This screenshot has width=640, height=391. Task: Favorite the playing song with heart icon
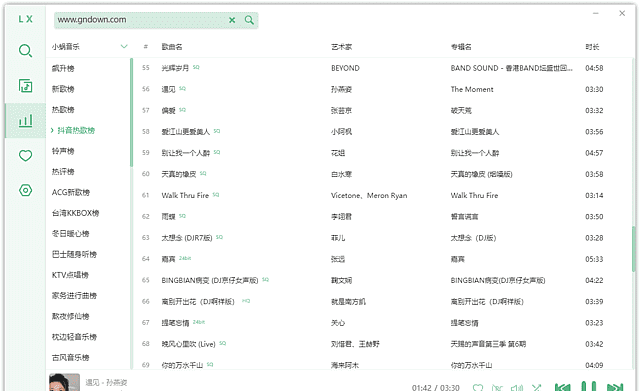coord(478,387)
